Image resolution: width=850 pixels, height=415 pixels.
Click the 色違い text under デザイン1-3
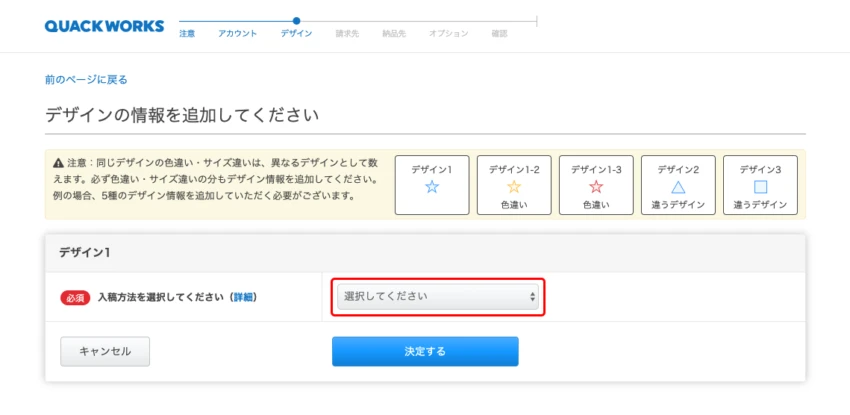596,205
